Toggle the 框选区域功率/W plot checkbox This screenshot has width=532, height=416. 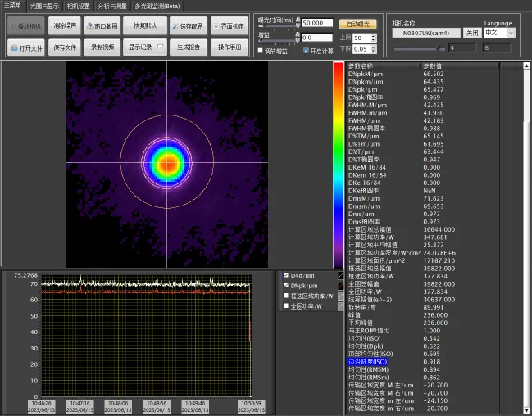point(286,296)
